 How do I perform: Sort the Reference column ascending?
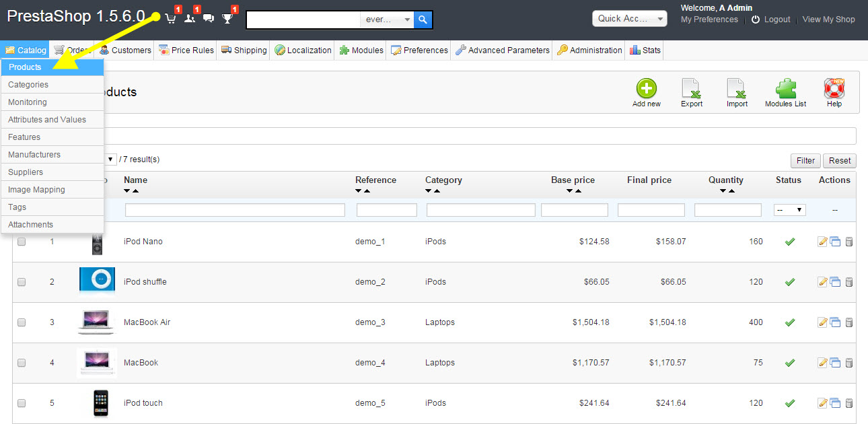point(367,191)
